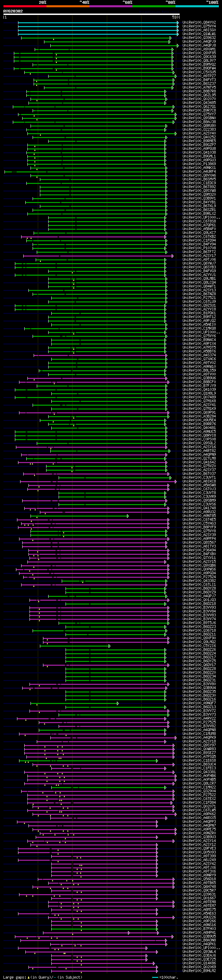Select label UniRef100_C5XSU5
Image resolution: width=222 pixels, height=980 pixels.
199,72
